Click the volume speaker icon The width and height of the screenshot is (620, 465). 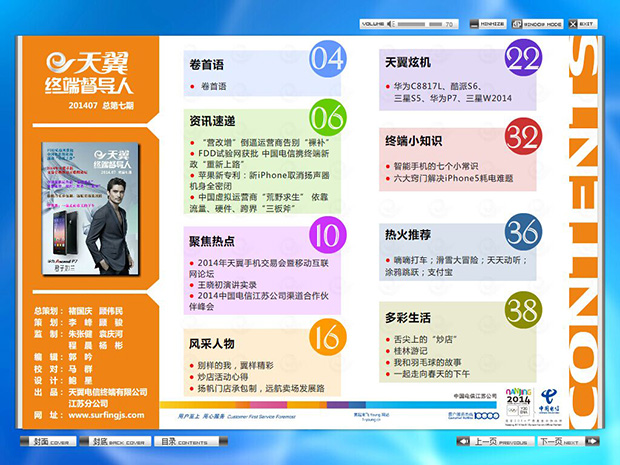[x=390, y=24]
